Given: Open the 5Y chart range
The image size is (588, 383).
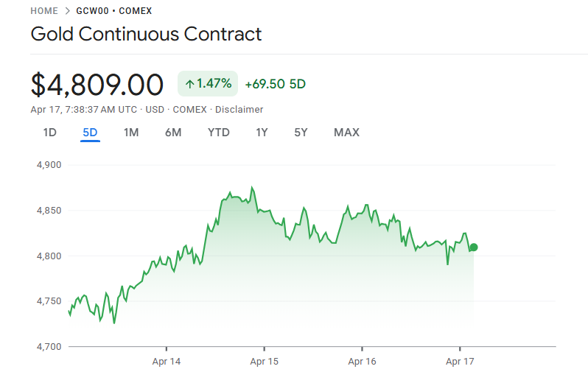Looking at the screenshot, I should click(x=301, y=133).
